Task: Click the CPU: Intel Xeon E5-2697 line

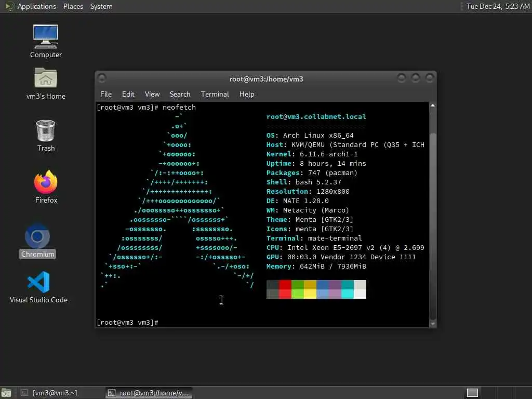Action: (x=345, y=248)
